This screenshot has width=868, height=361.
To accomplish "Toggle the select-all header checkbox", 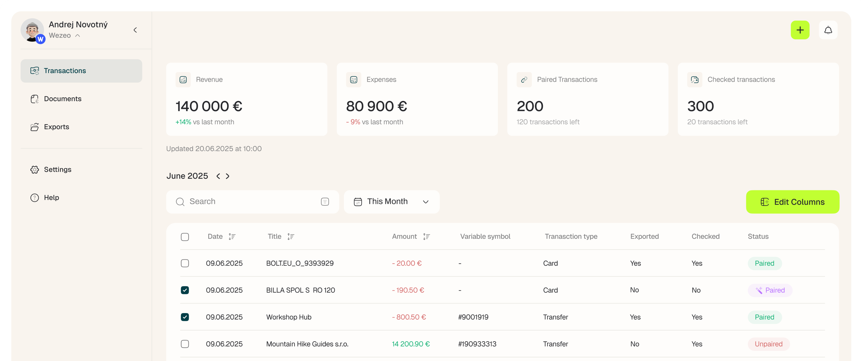I will 185,237.
